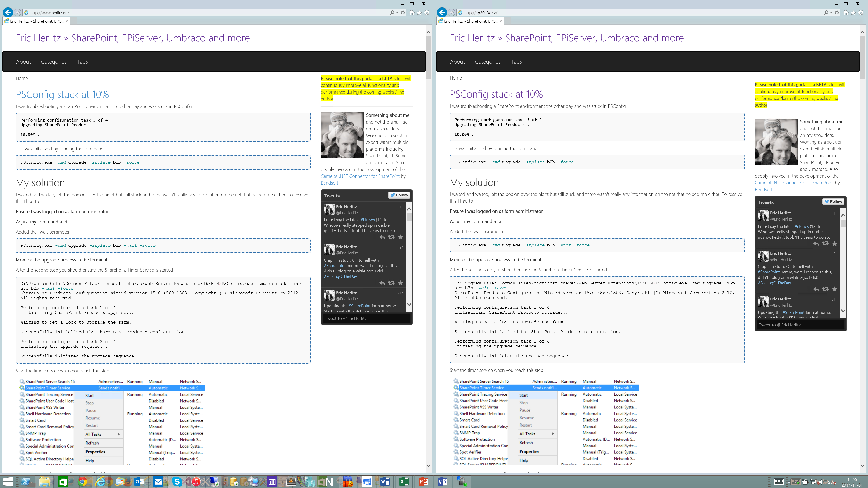Open Excel from the taskbar

coord(404,482)
